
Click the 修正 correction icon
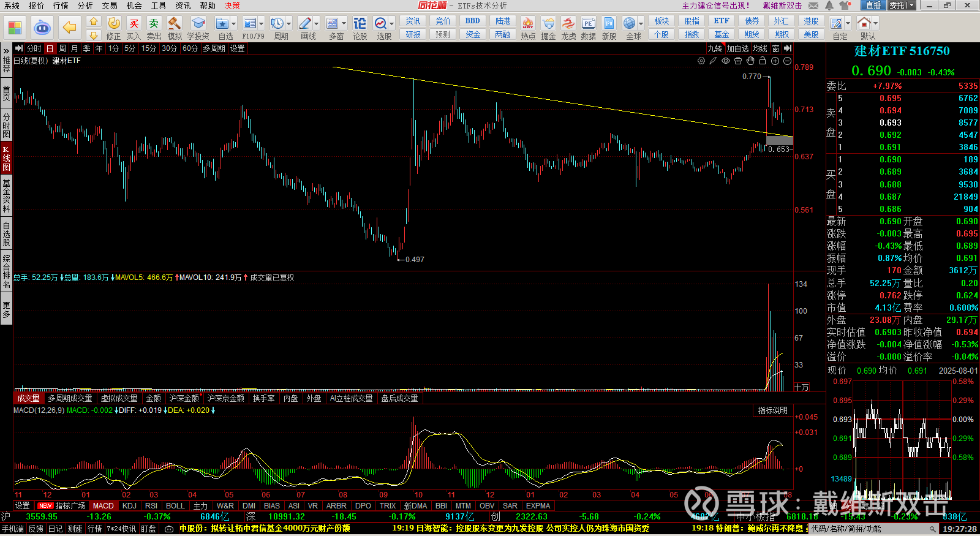coord(114,23)
